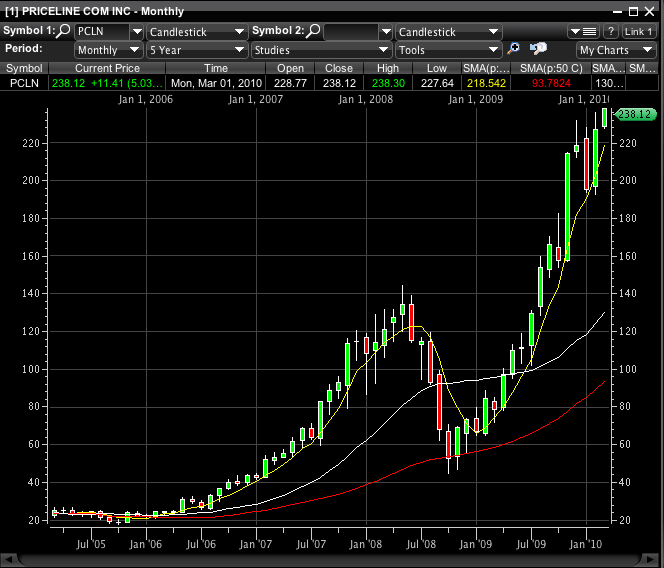Click the chart search icon beside zoom
This screenshot has width=664, height=568.
(x=538, y=49)
